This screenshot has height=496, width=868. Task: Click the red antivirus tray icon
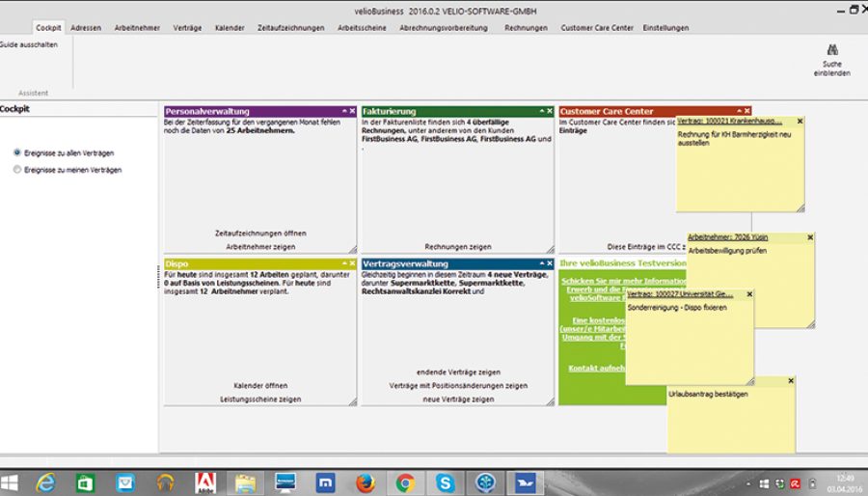(x=796, y=483)
